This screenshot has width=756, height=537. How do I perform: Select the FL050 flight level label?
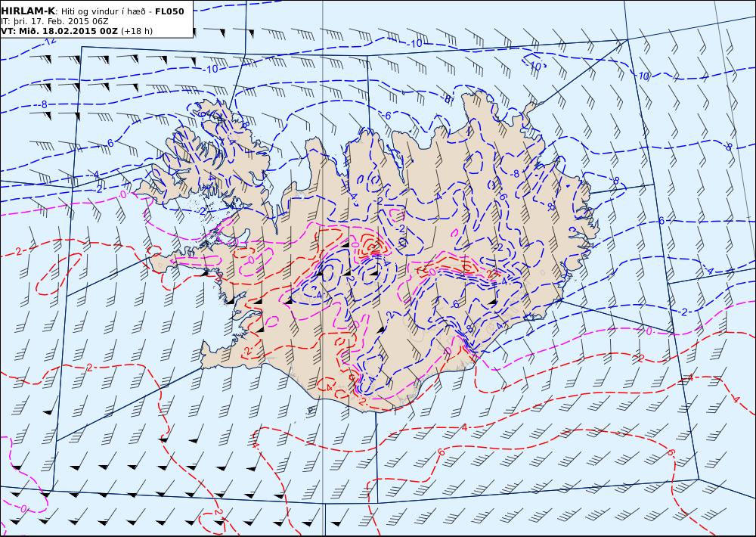(x=169, y=11)
